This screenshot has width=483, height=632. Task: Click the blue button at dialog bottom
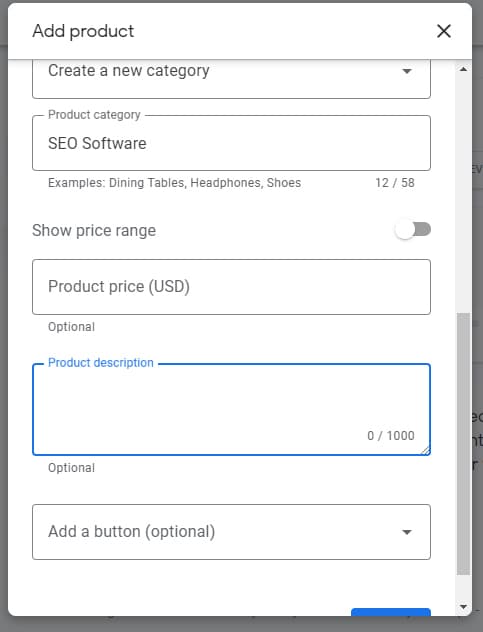[x=391, y=612]
